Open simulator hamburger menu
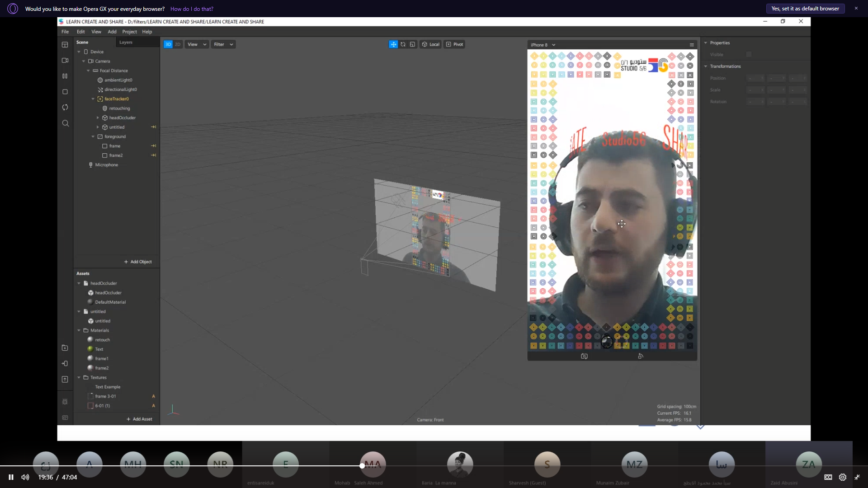This screenshot has width=868, height=488. click(x=692, y=45)
